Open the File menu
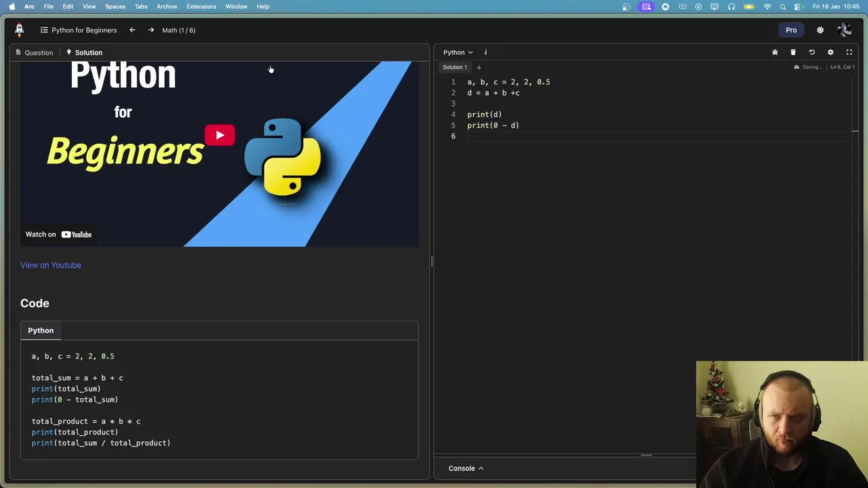868x488 pixels. coord(49,7)
